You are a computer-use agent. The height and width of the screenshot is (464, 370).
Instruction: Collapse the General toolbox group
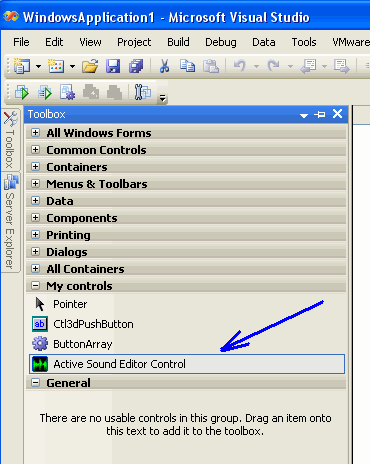click(35, 383)
